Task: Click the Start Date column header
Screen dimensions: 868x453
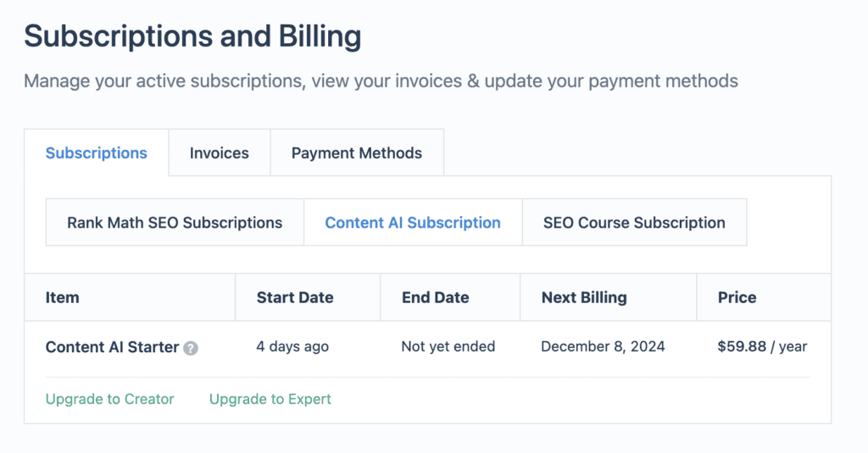Action: pos(295,297)
